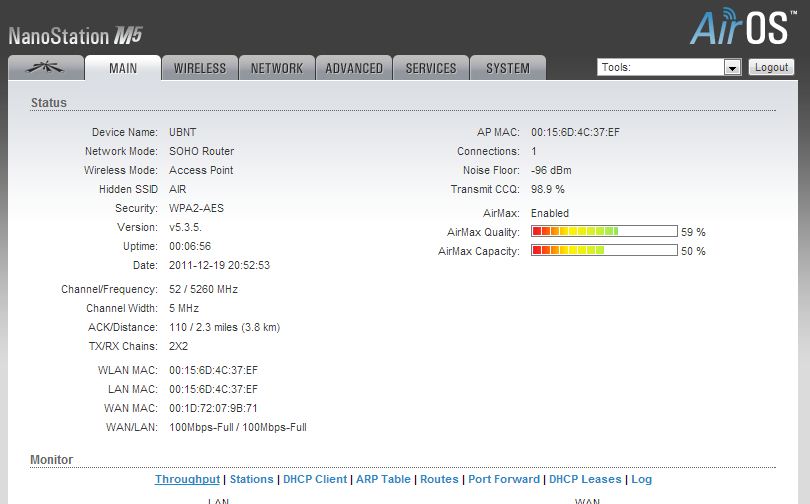The height and width of the screenshot is (504, 810).
Task: View the DHCP Leases list
Action: tap(585, 479)
